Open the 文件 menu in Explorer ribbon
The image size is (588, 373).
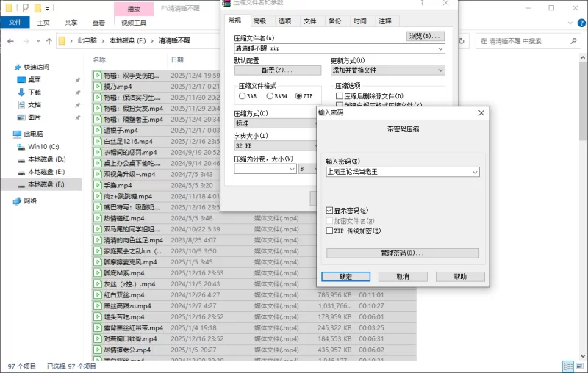click(15, 23)
